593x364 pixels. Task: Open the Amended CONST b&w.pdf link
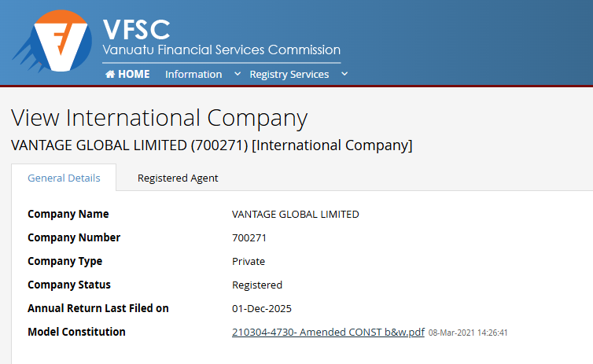[328, 332]
